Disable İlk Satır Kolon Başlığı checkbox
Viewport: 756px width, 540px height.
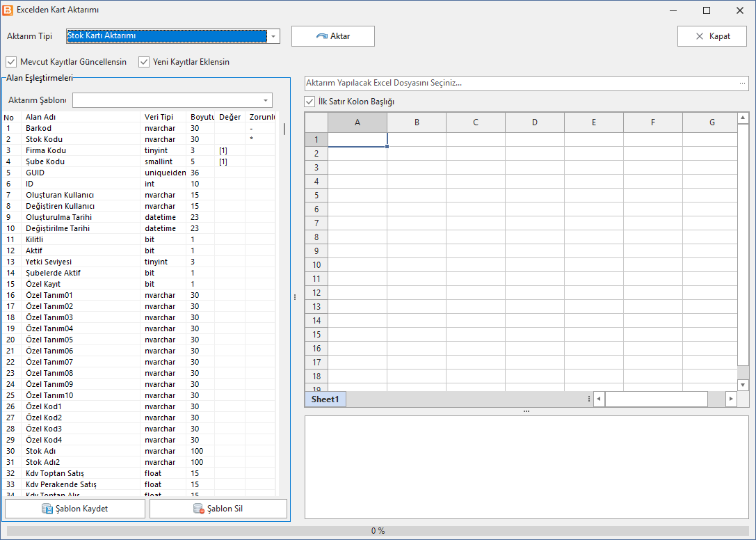click(309, 102)
